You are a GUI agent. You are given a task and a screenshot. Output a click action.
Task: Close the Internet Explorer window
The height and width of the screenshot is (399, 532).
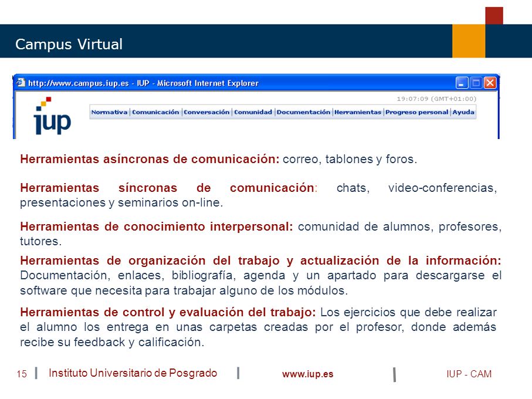pyautogui.click(x=490, y=83)
